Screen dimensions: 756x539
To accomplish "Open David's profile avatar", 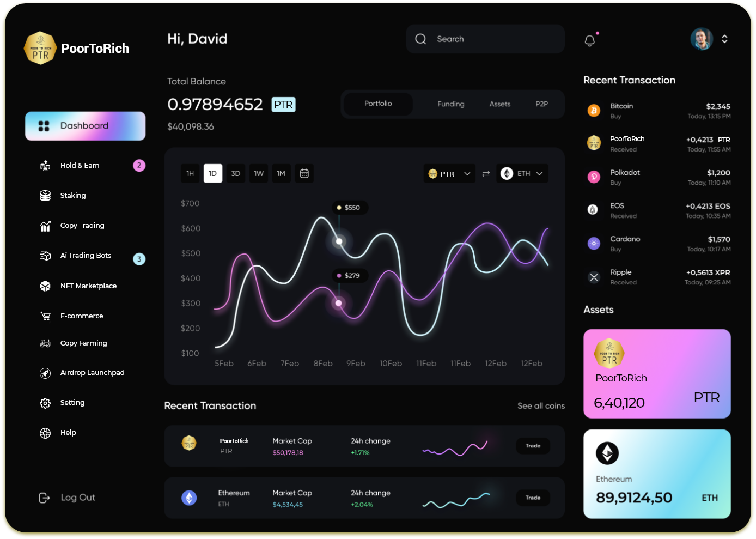I will (702, 39).
